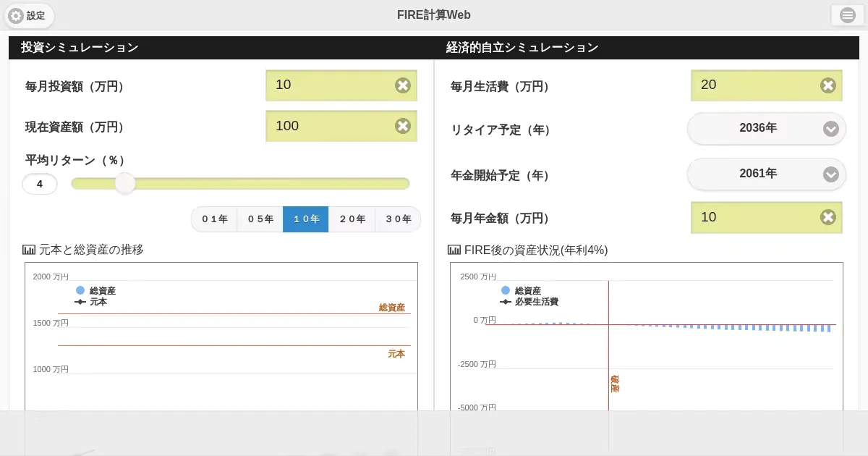Click the 平均リターン slider handle

[125, 184]
